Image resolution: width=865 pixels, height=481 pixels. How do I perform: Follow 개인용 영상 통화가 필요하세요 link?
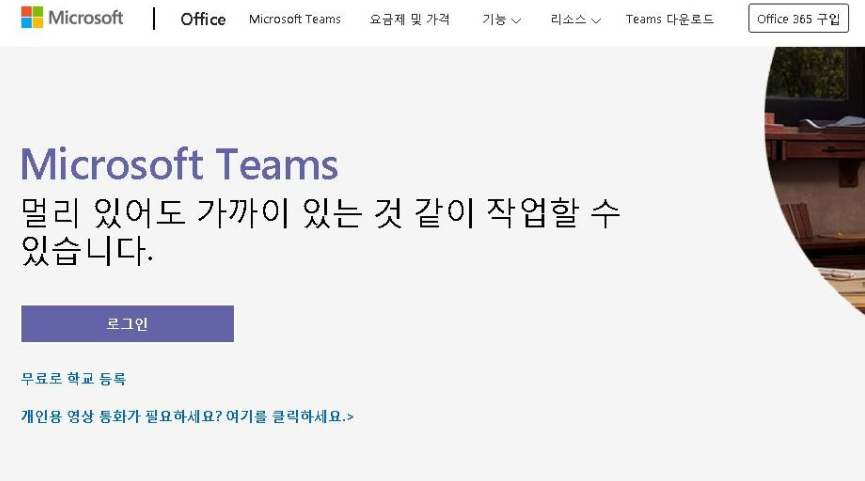(187, 416)
